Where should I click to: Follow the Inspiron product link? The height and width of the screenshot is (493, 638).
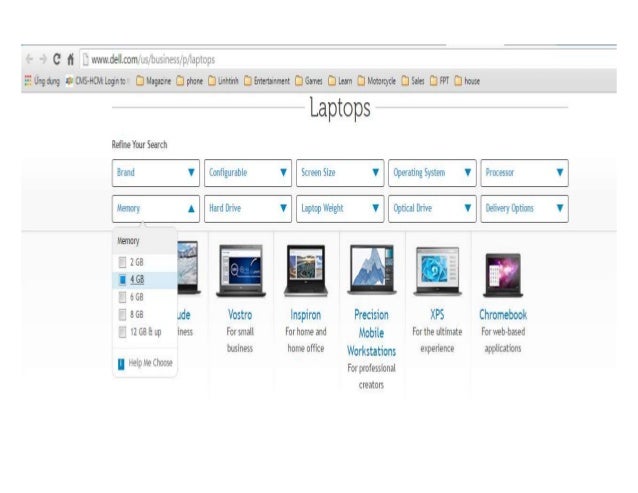[306, 315]
